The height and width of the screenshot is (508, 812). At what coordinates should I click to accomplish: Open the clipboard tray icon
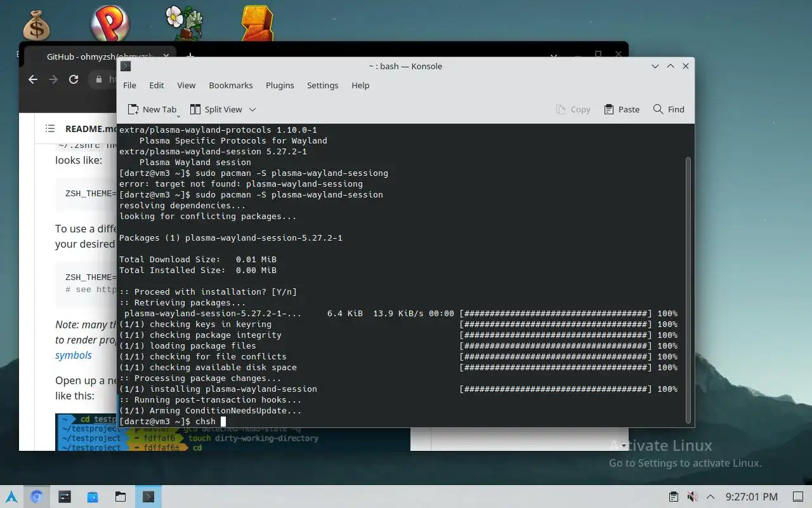coord(674,497)
